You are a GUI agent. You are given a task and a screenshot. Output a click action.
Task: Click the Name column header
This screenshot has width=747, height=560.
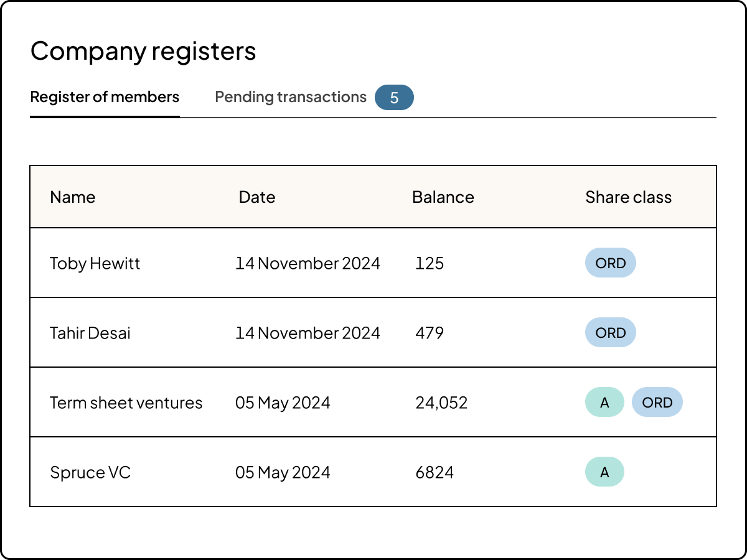[72, 197]
